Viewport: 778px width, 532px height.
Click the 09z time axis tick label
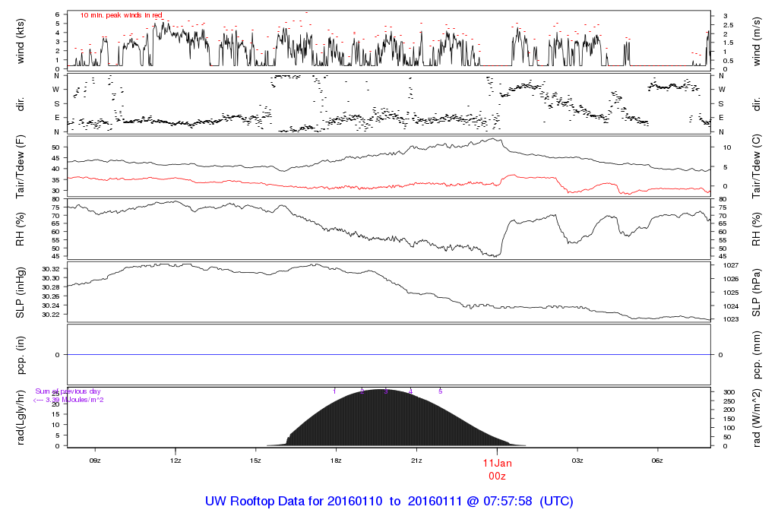pos(95,461)
